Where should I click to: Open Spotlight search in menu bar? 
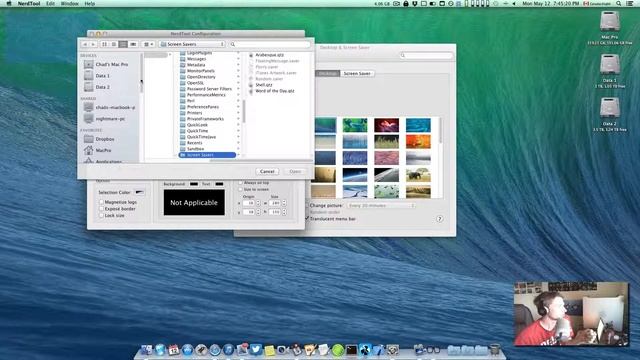[619, 4]
